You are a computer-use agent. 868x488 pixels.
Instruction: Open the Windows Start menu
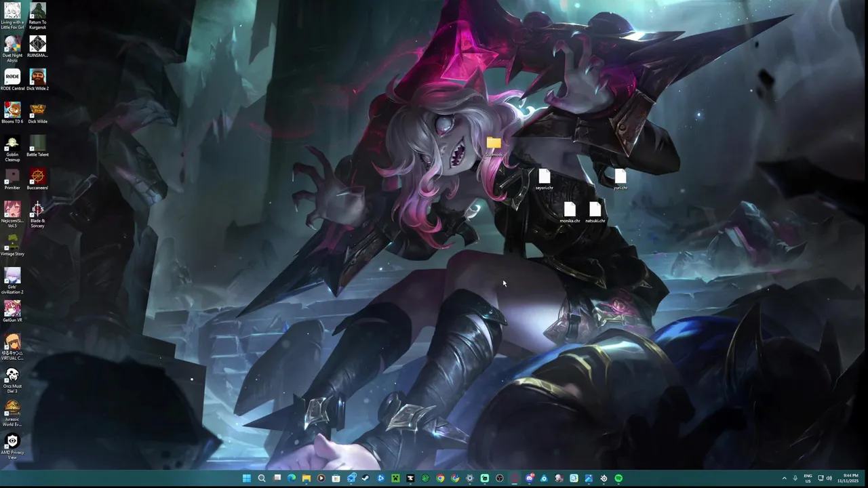tap(247, 478)
